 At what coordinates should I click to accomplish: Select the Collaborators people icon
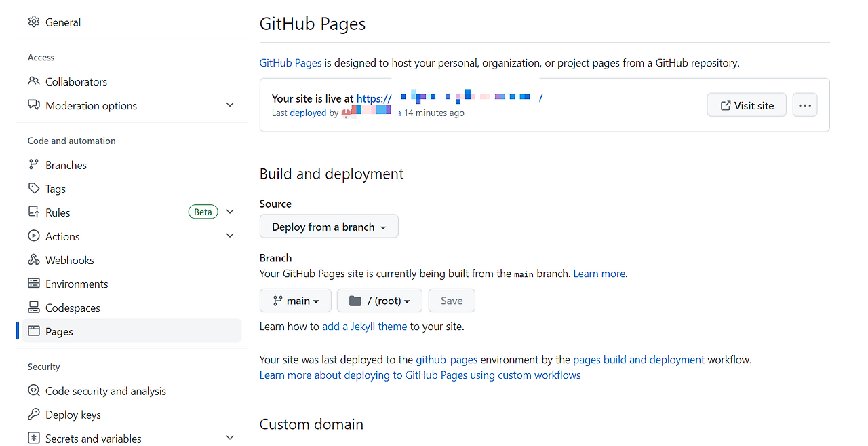(34, 81)
